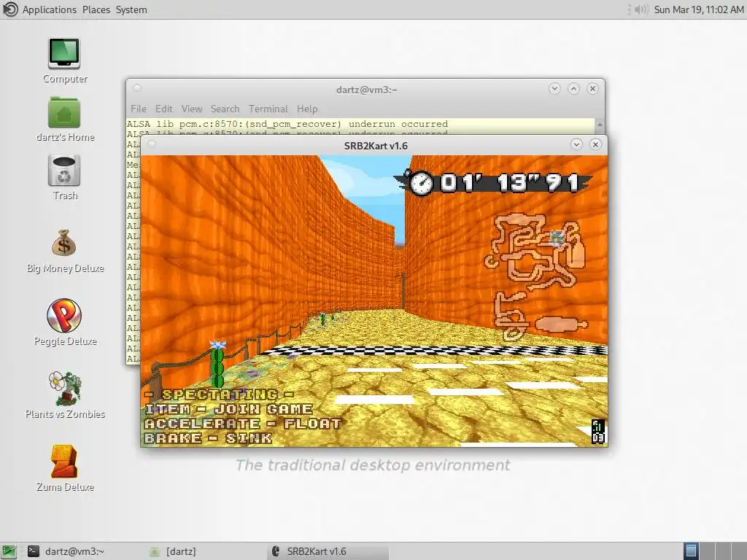747x560 pixels.
Task: Click the 01' 13" 91 timer readout
Action: click(509, 183)
